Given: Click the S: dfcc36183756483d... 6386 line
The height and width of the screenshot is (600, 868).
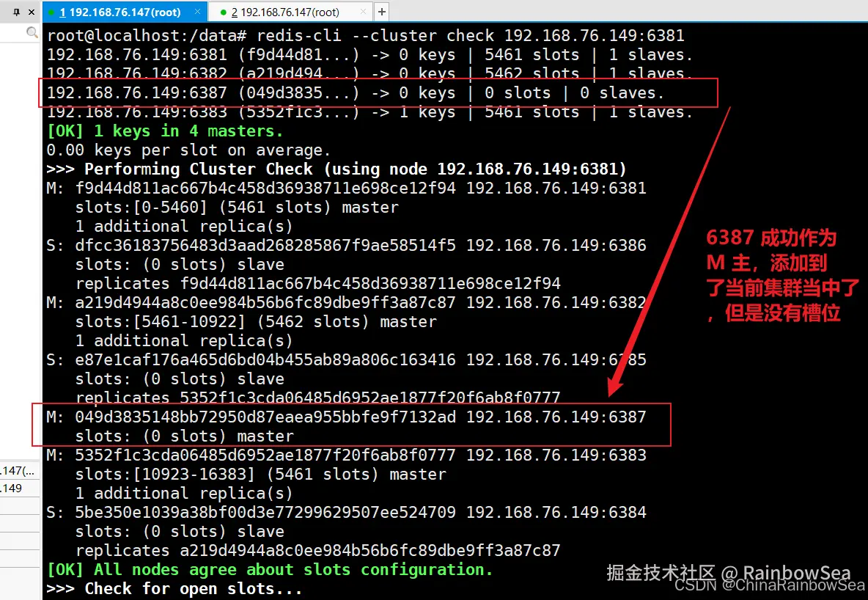Looking at the screenshot, I should click(x=347, y=246).
